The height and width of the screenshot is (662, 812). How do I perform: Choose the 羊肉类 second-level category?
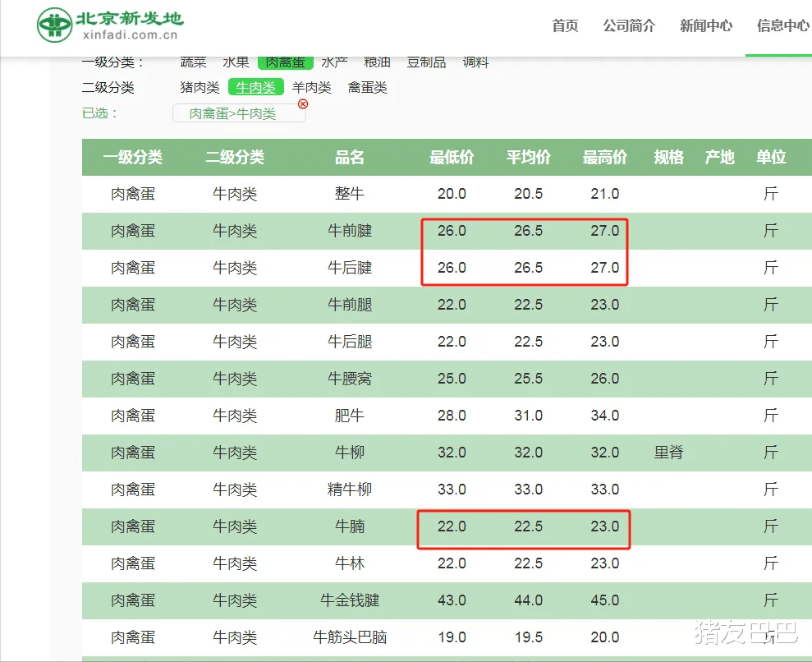pyautogui.click(x=311, y=87)
